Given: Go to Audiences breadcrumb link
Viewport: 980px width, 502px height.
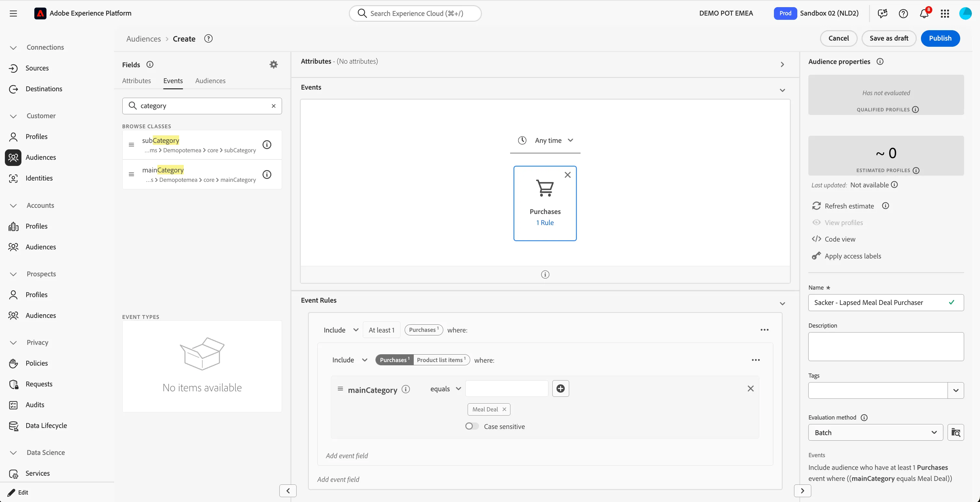Looking at the screenshot, I should pos(143,38).
